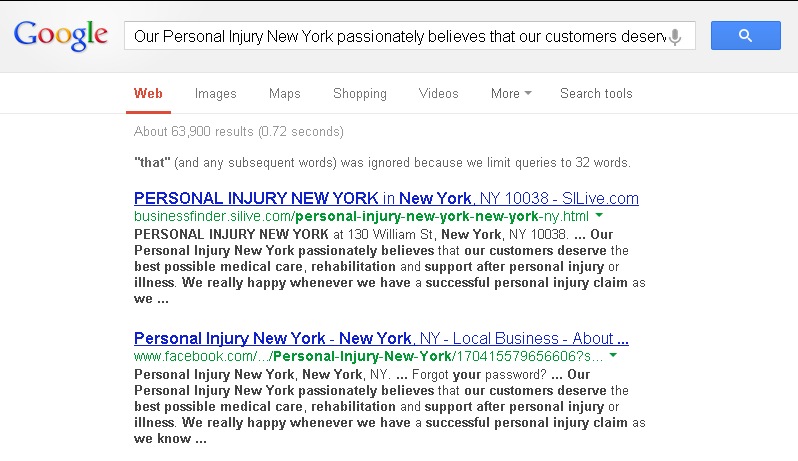Click inside the search query box
The width and height of the screenshot is (798, 461).
pyautogui.click(x=400, y=36)
